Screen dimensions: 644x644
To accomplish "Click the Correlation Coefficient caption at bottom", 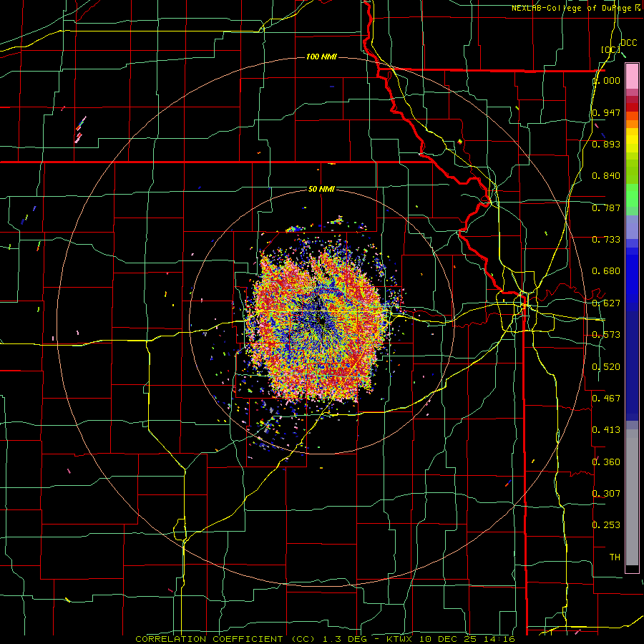I will [x=326, y=639].
